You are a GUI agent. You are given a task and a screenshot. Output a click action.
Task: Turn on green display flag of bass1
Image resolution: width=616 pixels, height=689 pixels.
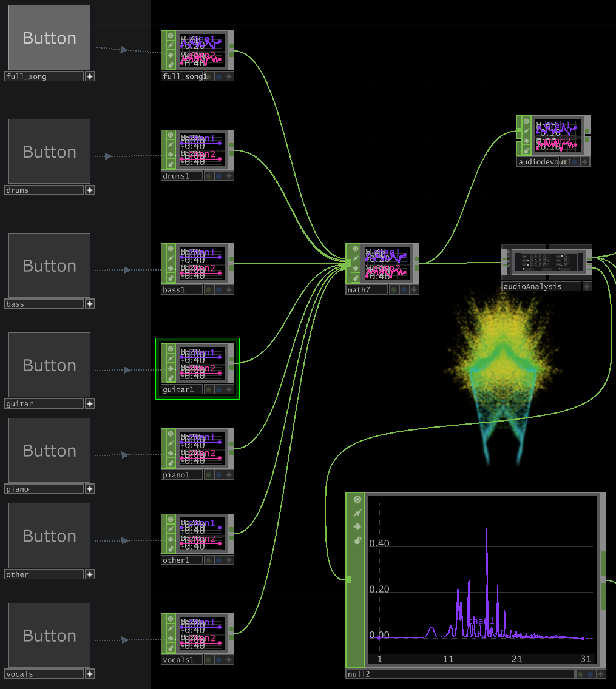(x=208, y=290)
